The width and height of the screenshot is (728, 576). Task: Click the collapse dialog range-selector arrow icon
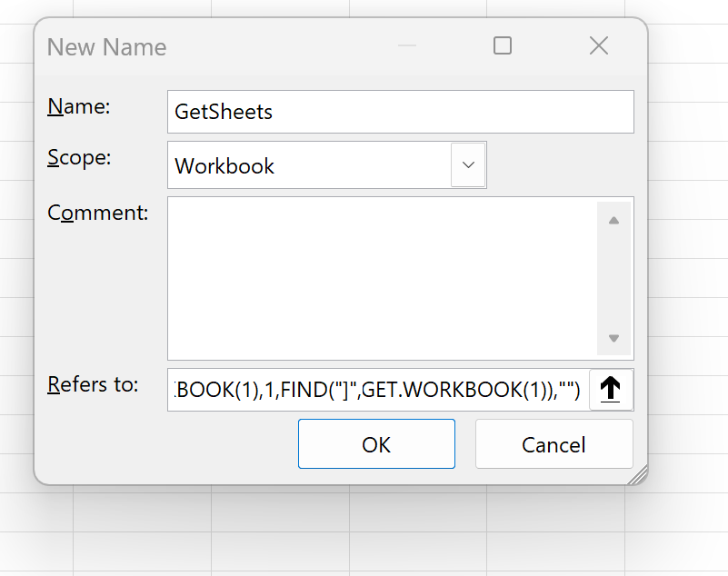[611, 390]
